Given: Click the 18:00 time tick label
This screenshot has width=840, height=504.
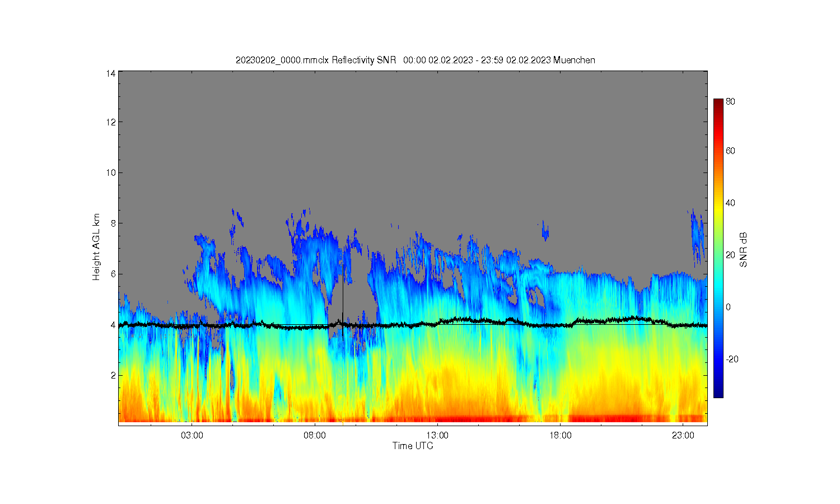Looking at the screenshot, I should point(560,435).
